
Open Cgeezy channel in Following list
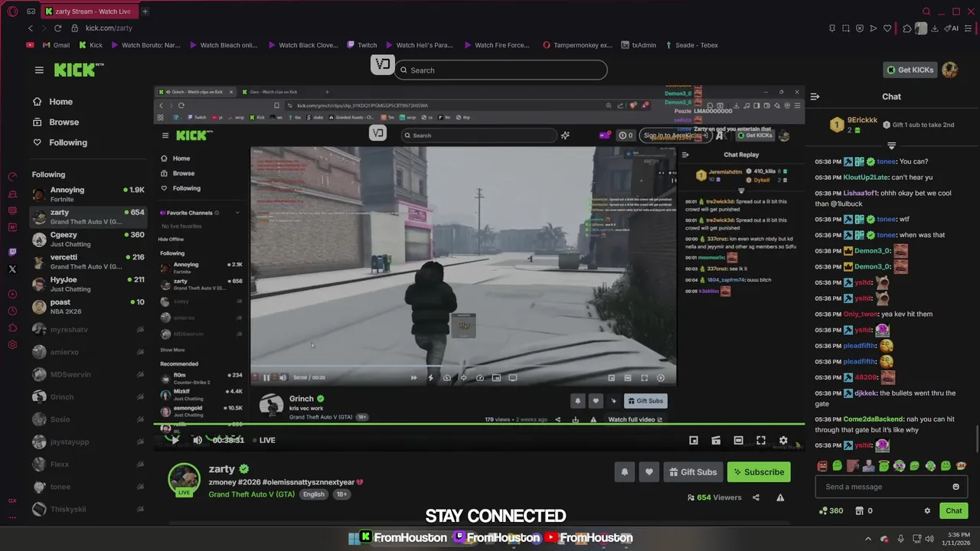(88, 240)
